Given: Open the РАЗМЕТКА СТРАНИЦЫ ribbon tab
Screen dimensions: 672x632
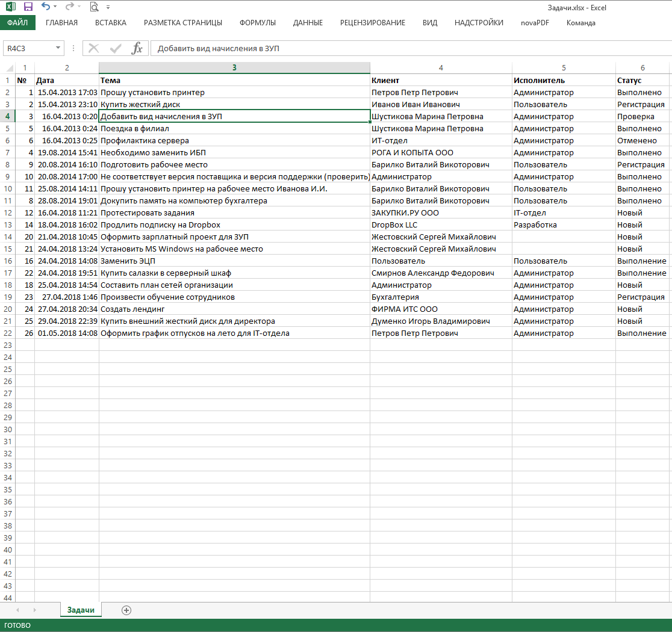Looking at the screenshot, I should [183, 23].
